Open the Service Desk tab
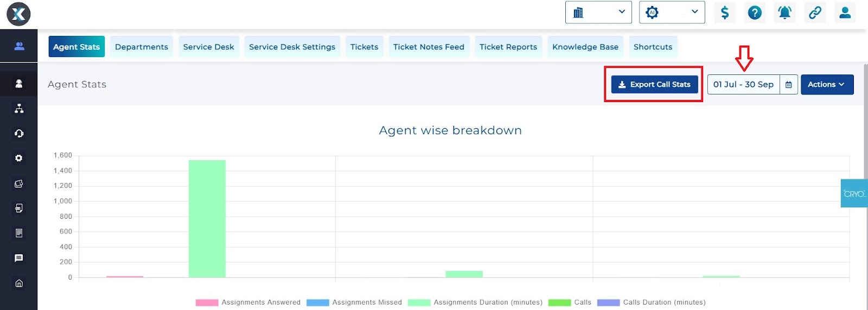 [x=209, y=47]
